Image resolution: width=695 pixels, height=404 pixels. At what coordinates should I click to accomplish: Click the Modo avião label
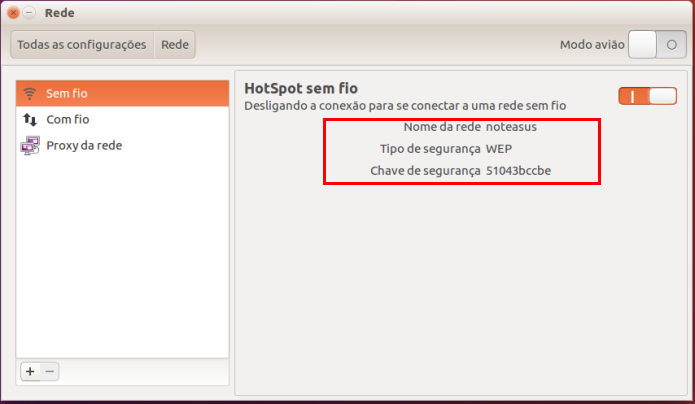coord(592,45)
